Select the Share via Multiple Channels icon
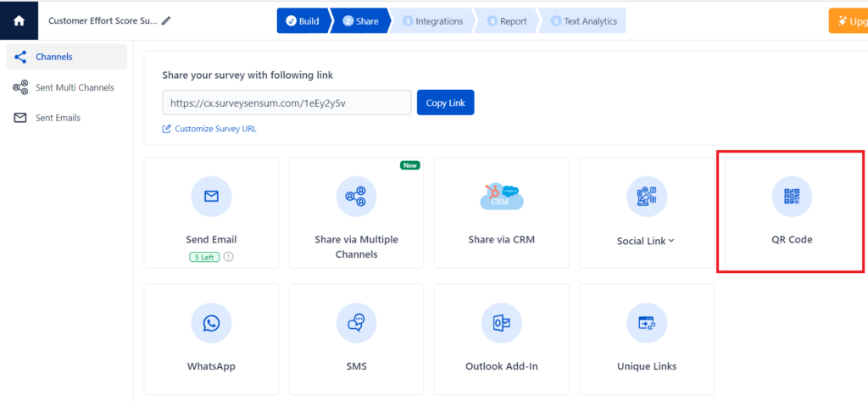The width and height of the screenshot is (868, 401). pos(356,197)
